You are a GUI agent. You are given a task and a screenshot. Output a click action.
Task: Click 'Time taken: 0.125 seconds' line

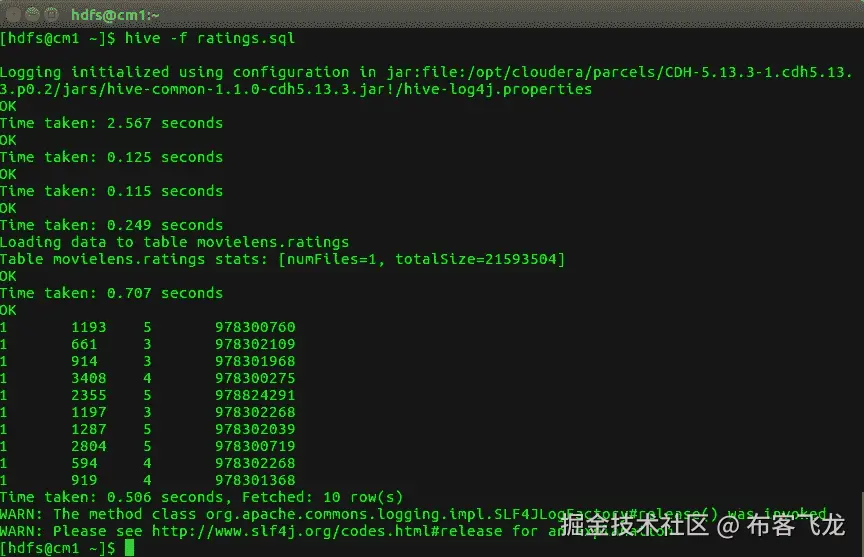(x=111, y=157)
